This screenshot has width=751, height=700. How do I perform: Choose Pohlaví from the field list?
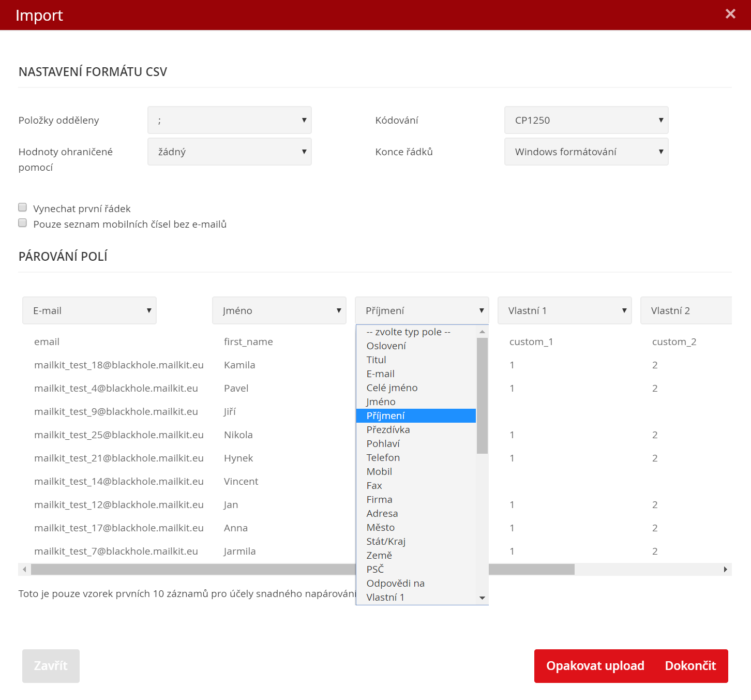[x=416, y=444]
